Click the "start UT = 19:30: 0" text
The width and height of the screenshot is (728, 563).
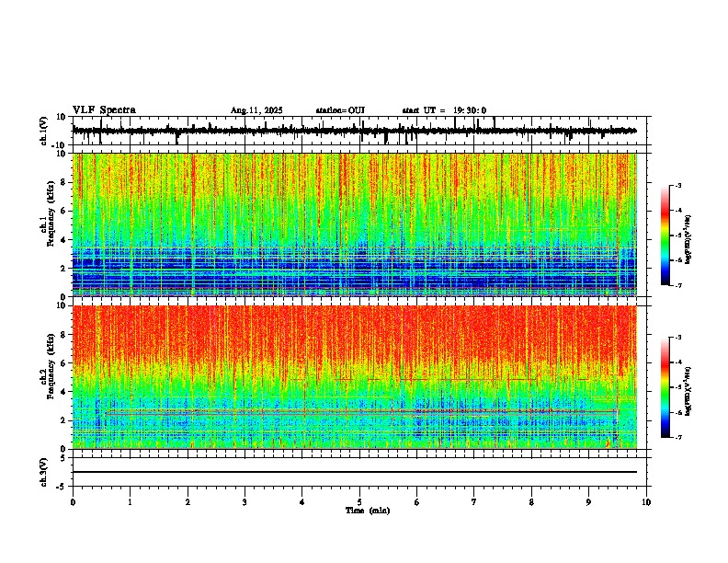point(444,110)
